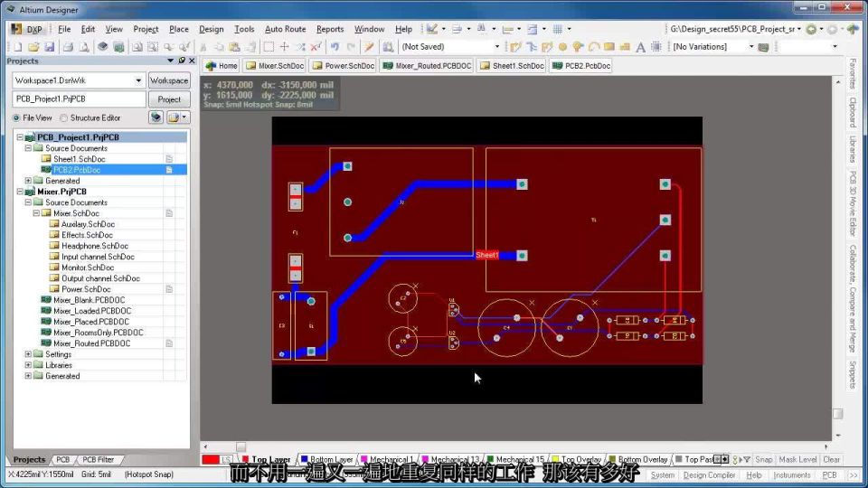
Task: Paste from clipboard using toolbar icon
Action: pyautogui.click(x=235, y=47)
